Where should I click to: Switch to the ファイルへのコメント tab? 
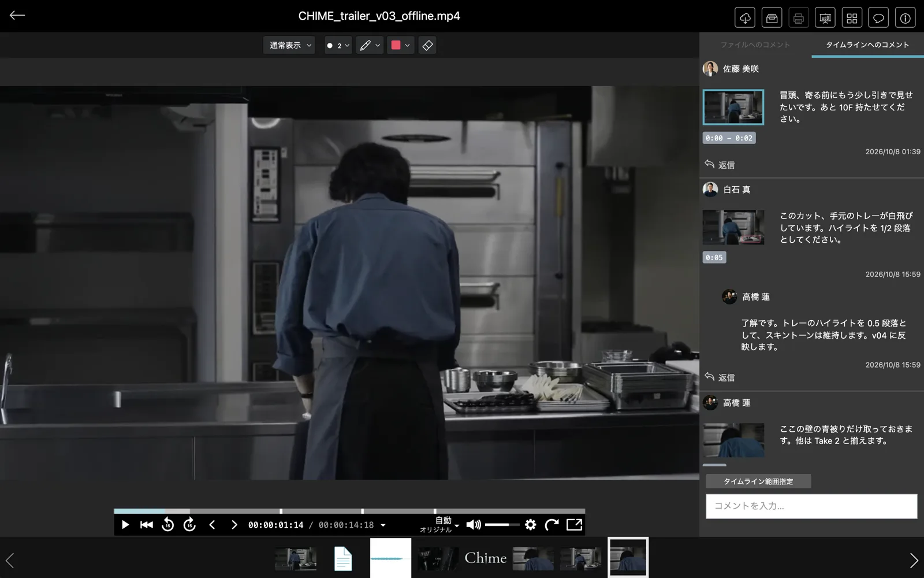pos(755,45)
